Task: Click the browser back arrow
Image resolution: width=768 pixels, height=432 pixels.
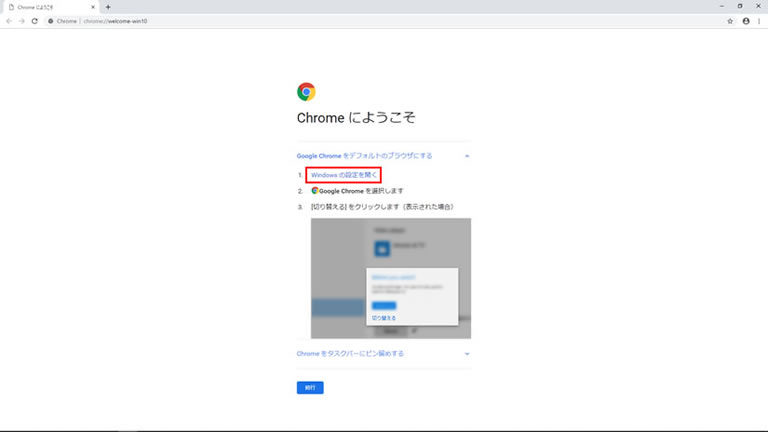Action: [9, 21]
